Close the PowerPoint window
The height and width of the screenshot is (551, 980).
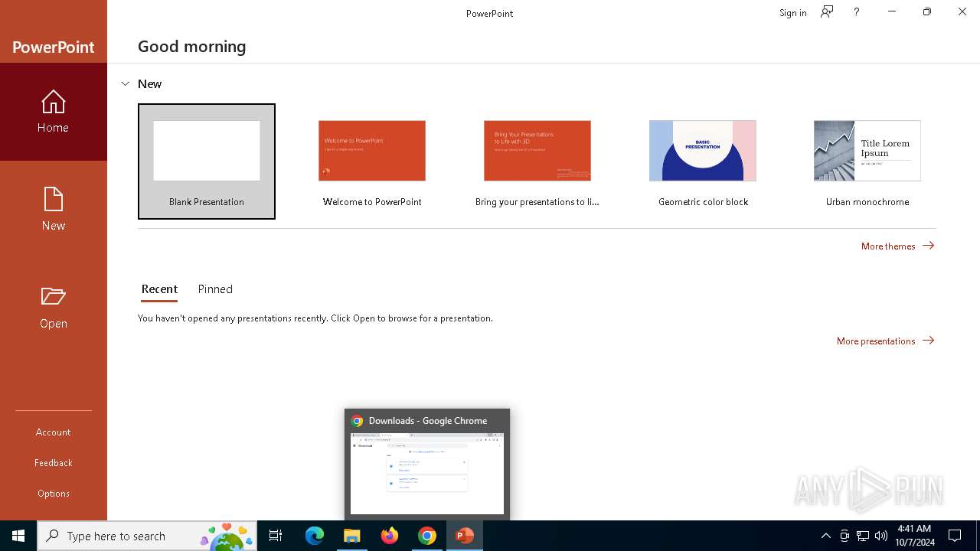[x=962, y=11]
